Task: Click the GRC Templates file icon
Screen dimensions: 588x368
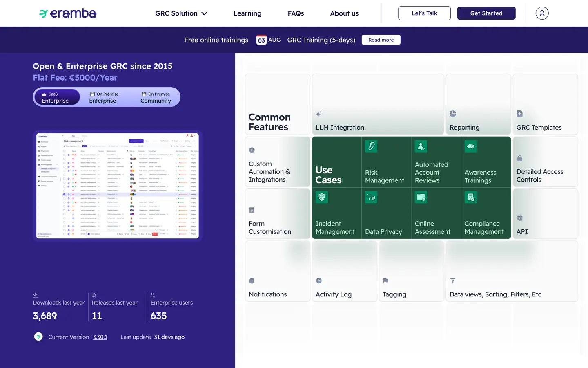Action: coord(519,114)
